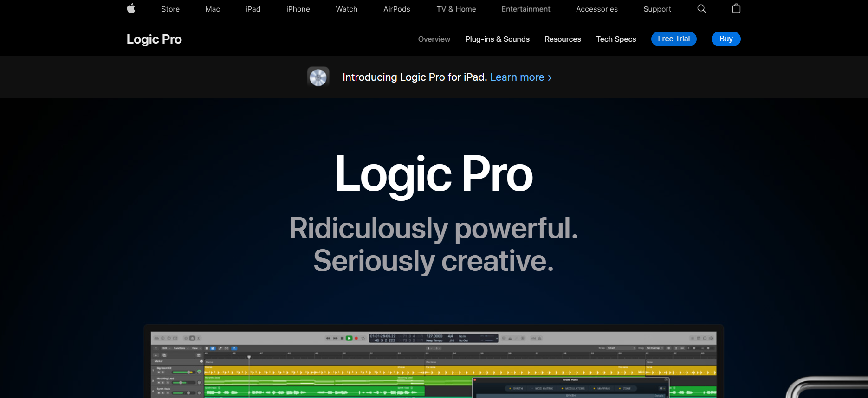The height and width of the screenshot is (398, 868).
Task: Open the TV & Home menu
Action: click(456, 9)
